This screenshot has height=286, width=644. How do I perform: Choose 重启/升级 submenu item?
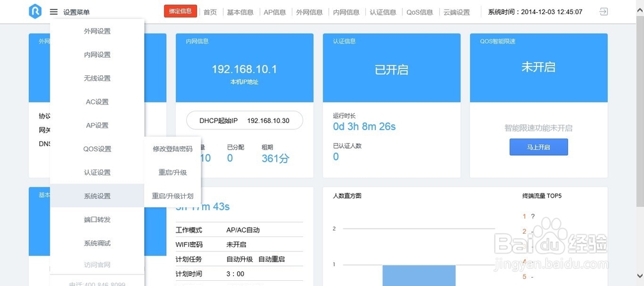173,173
